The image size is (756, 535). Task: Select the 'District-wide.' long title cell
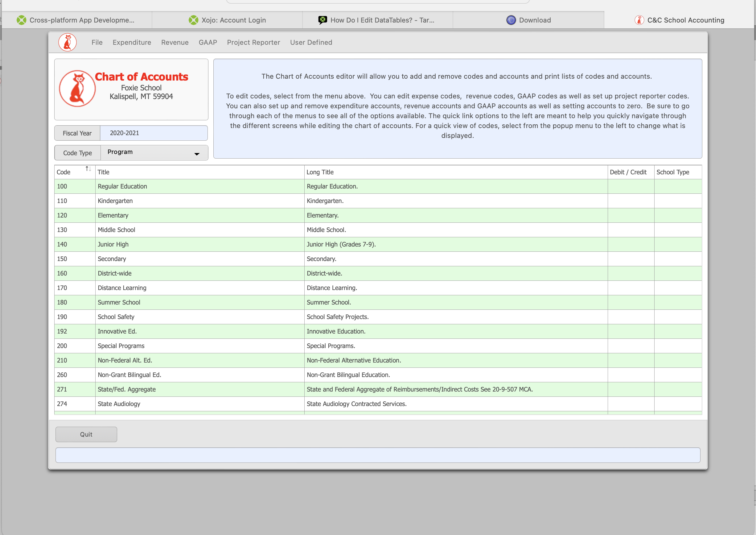[x=456, y=273]
